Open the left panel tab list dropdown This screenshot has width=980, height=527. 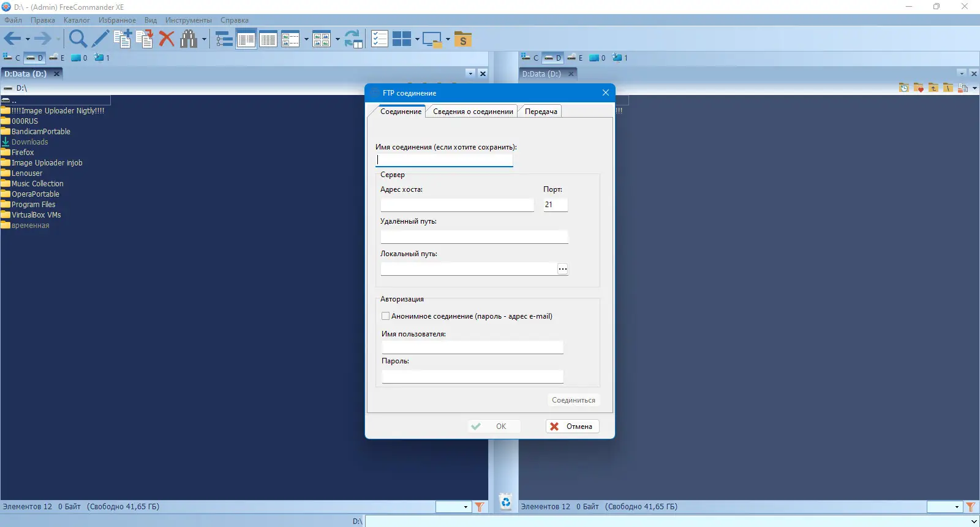coord(470,74)
